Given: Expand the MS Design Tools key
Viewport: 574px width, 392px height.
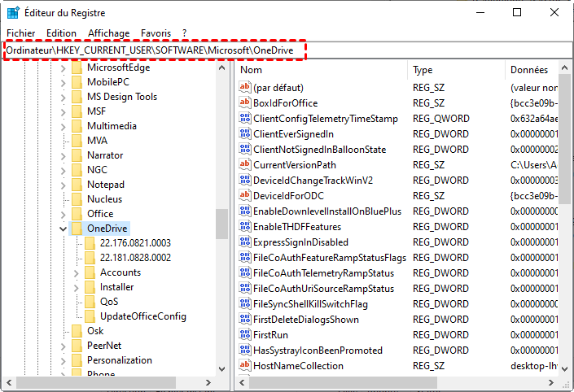Looking at the screenshot, I should tap(63, 98).
